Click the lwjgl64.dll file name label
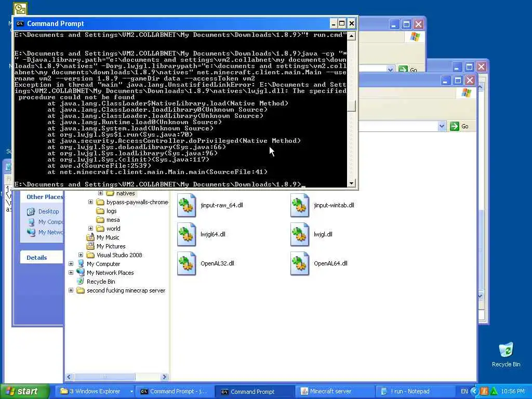Image resolution: width=532 pixels, height=399 pixels. pos(212,234)
